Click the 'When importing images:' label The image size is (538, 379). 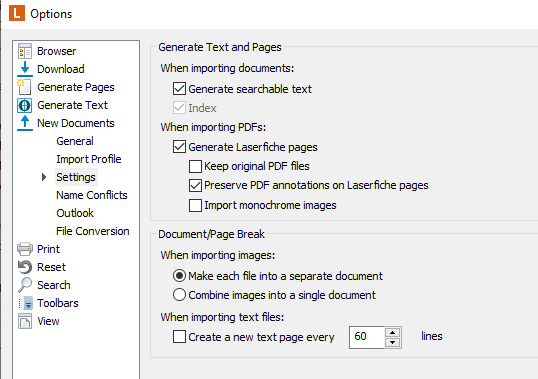(x=218, y=255)
